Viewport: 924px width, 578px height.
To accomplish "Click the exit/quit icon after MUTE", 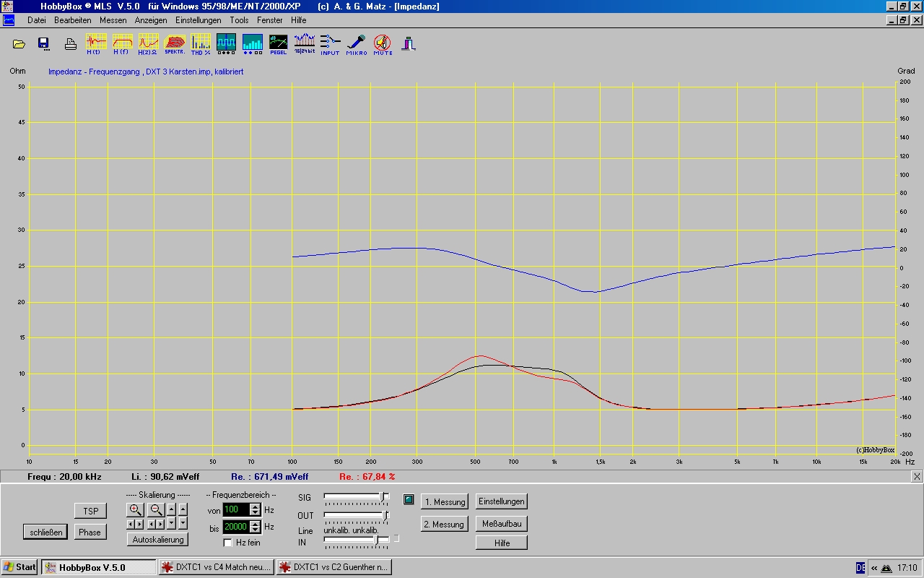I will 409,43.
